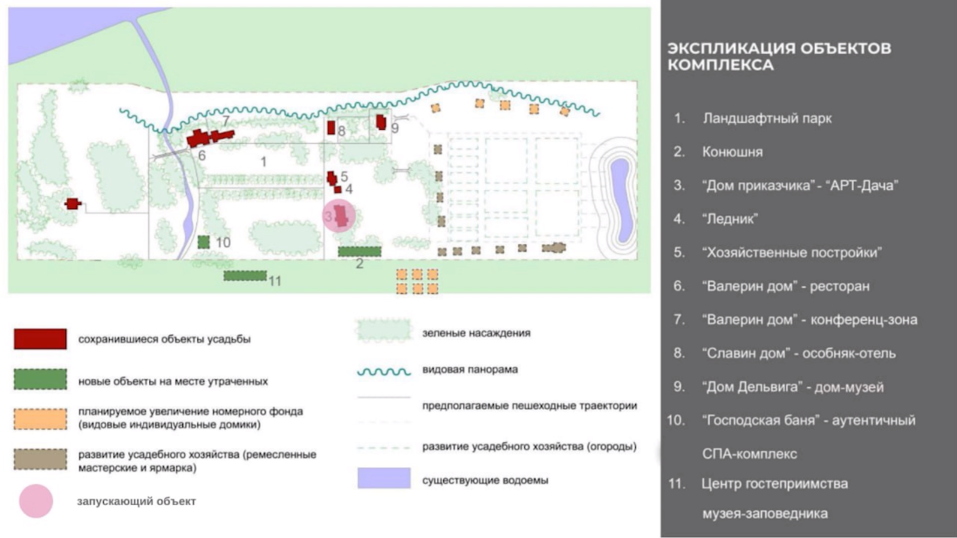Select the red building beside number 8
Viewport: 957px width, 538px height.
330,128
